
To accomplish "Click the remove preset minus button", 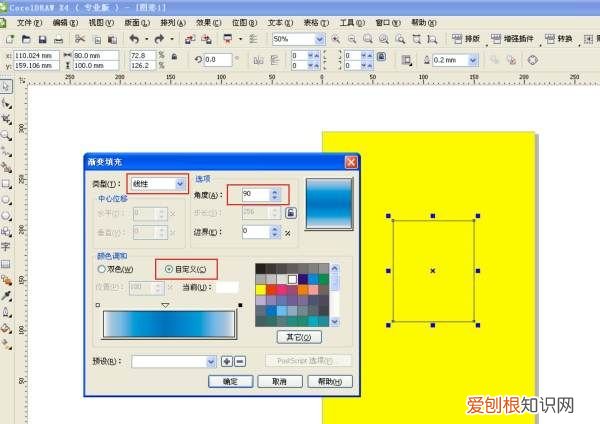I will (240, 361).
